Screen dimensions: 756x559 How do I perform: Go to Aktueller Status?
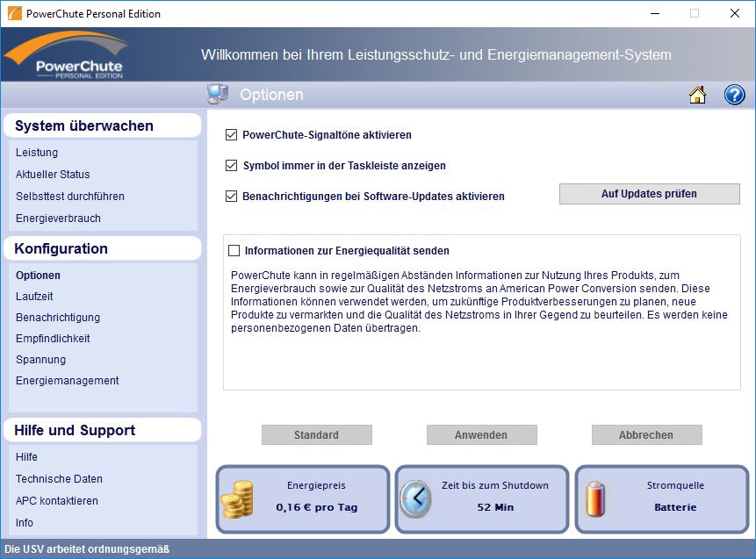53,175
